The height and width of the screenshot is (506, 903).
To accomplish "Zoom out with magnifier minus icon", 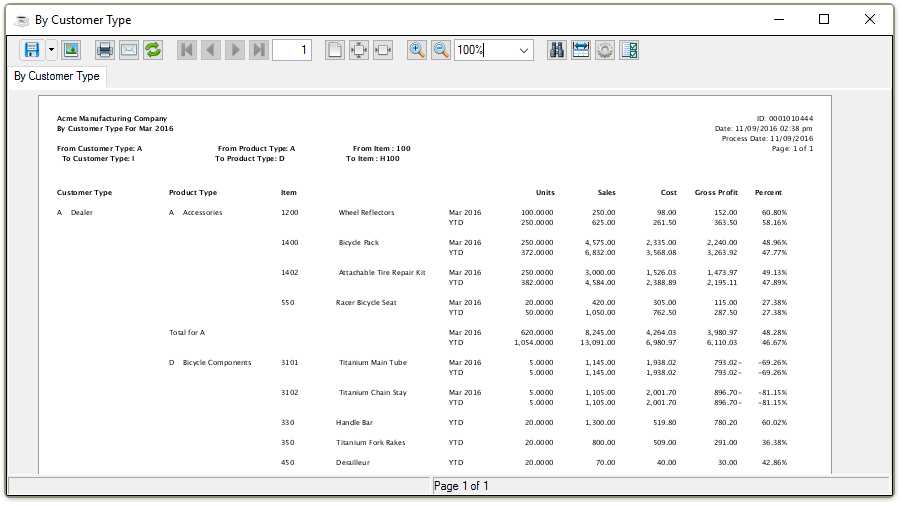I will pyautogui.click(x=441, y=50).
